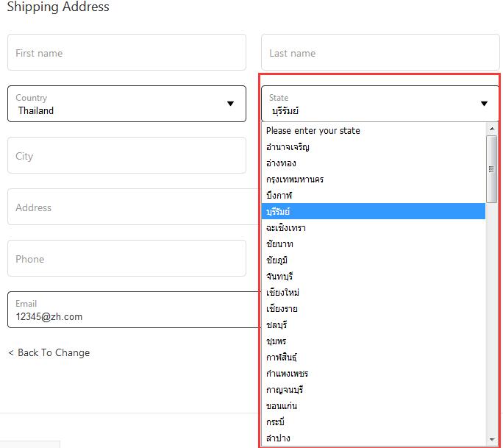Focus the Last name input
503x448 pixels.
tap(379, 53)
